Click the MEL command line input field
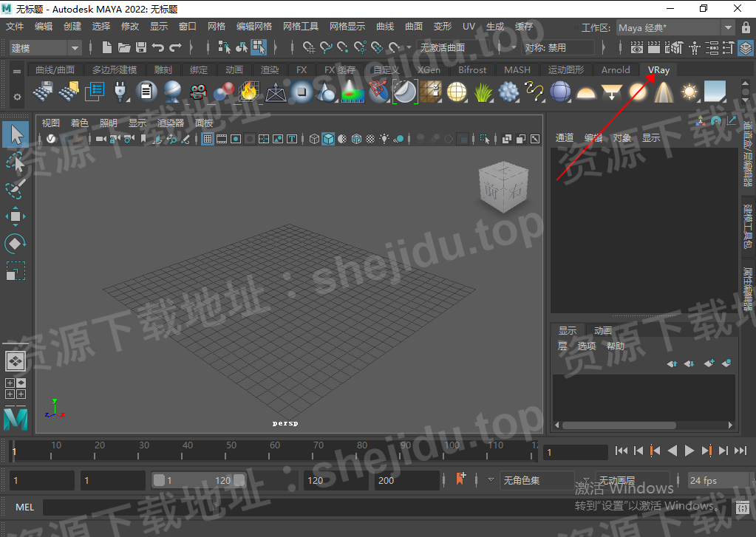 (386, 507)
